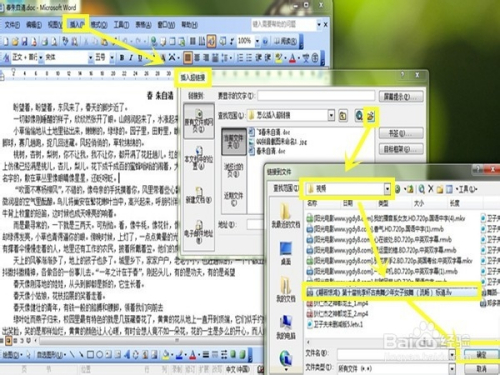Toggle Italic formatting in Word toolbar
Viewport: 500px width, 375px height.
point(131,58)
